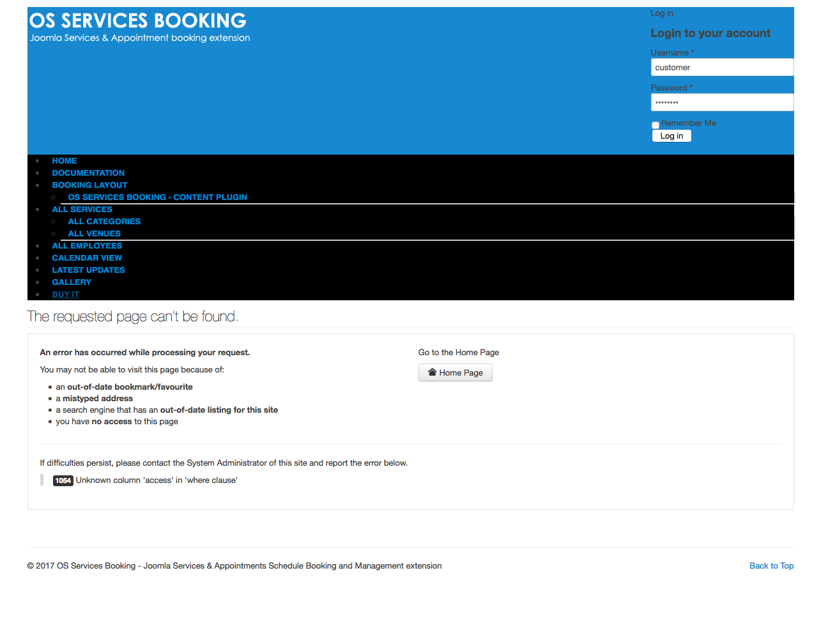Screen dimensions: 821x644
Task: Click the small Log in label above the form
Action: pyautogui.click(x=662, y=13)
